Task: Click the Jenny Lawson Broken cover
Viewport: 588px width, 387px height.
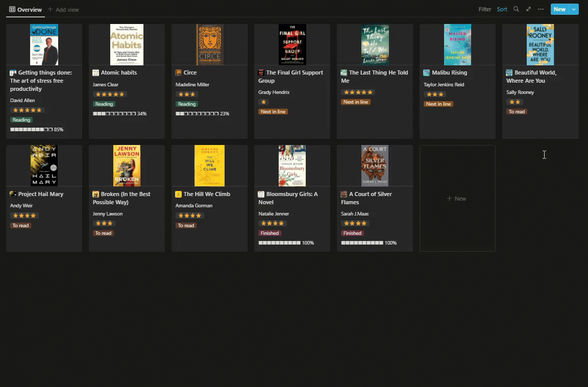Action: 127,166
